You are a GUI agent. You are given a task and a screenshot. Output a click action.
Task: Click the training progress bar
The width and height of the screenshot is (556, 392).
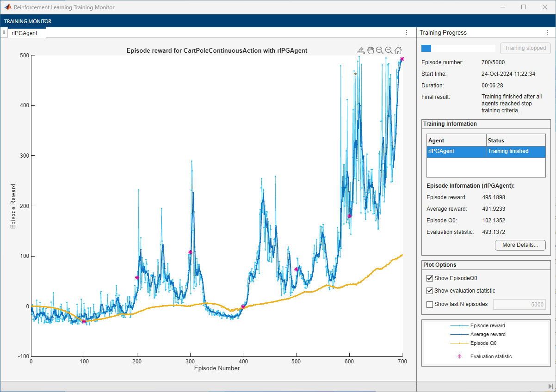458,48
